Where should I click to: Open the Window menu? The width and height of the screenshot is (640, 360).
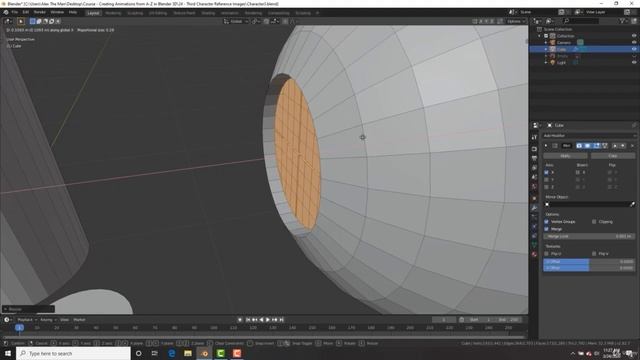coord(57,12)
